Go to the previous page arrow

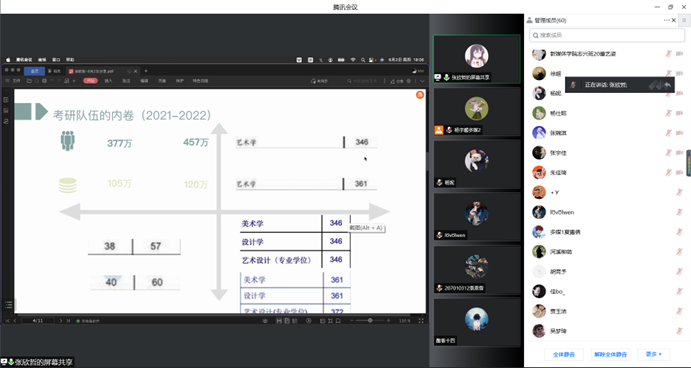coord(15,321)
